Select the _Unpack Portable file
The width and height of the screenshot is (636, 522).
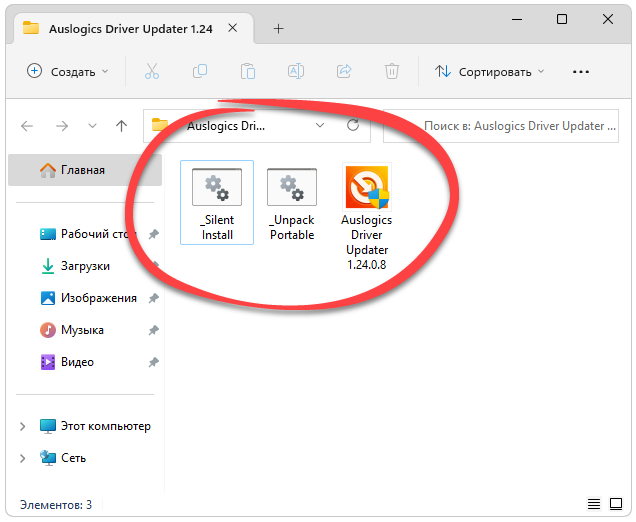tap(292, 202)
